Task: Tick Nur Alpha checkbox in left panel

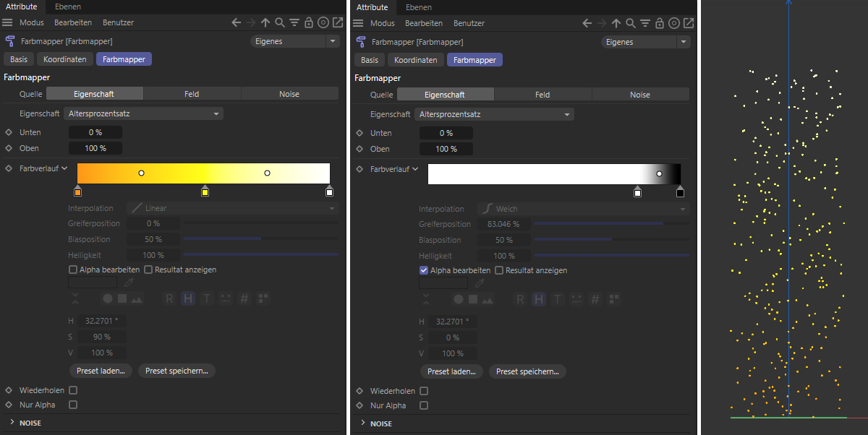Action: click(73, 405)
